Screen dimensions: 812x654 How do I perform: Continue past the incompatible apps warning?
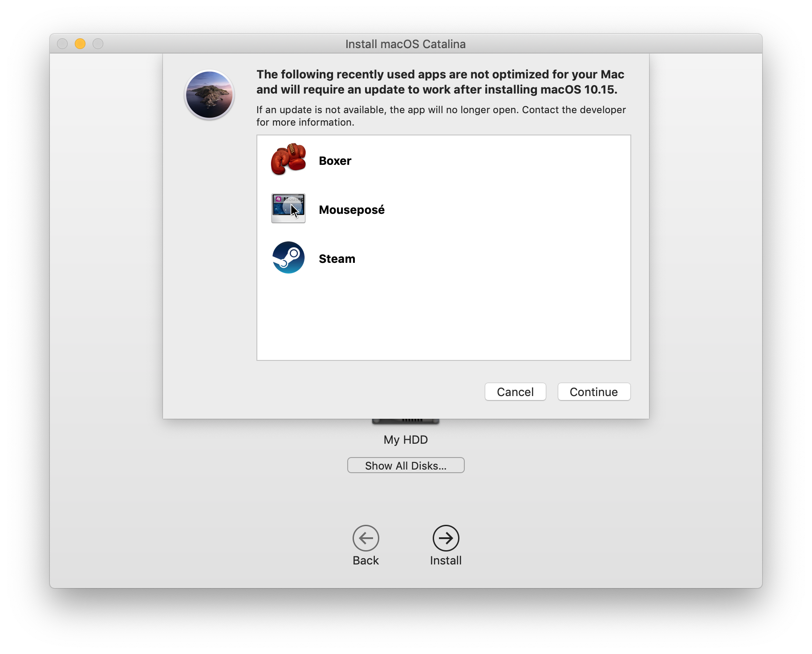pyautogui.click(x=594, y=392)
